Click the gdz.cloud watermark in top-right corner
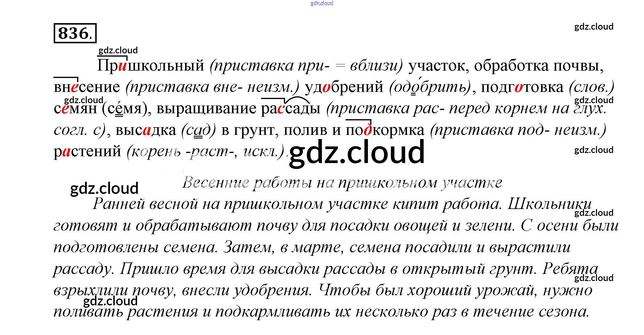 click(x=594, y=27)
